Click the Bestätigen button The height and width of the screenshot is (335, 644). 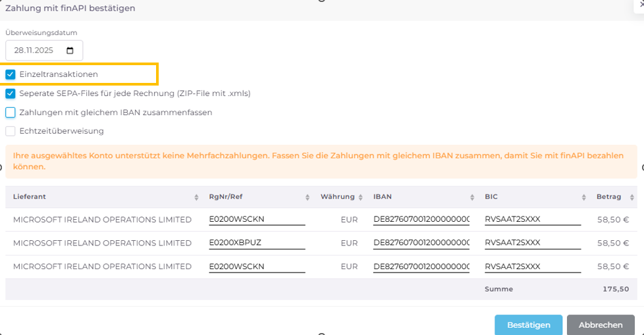pyautogui.click(x=528, y=325)
